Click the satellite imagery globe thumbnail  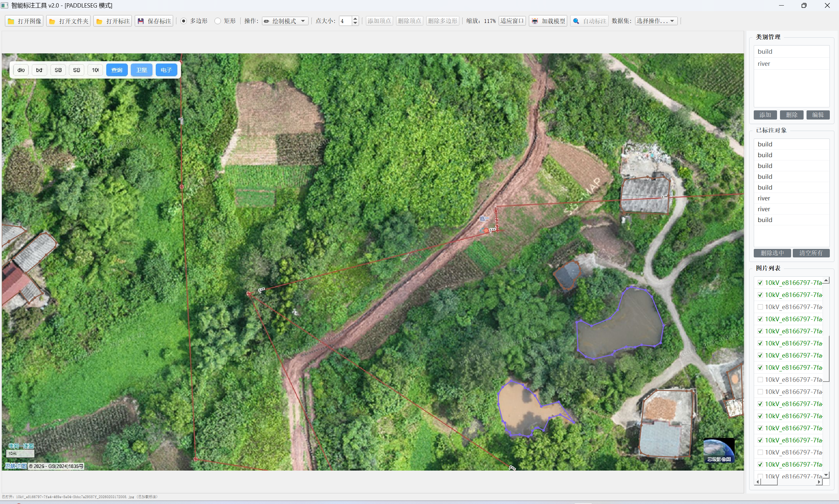pyautogui.click(x=719, y=450)
